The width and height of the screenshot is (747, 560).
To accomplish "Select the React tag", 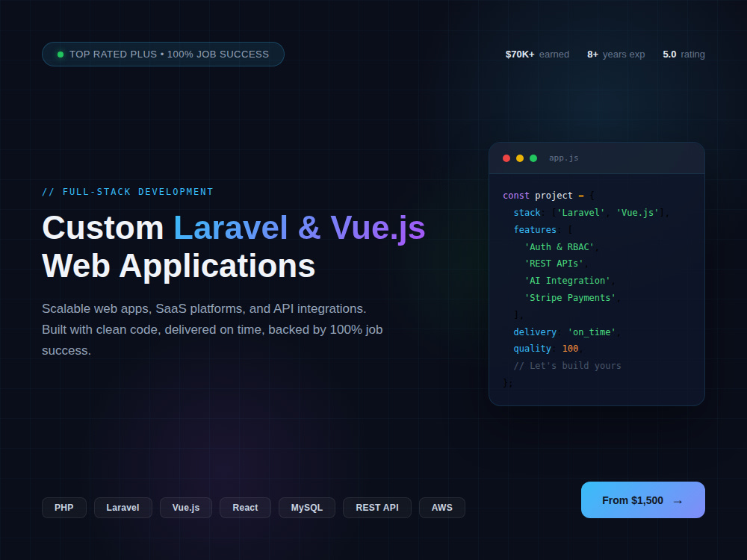I will tap(245, 508).
